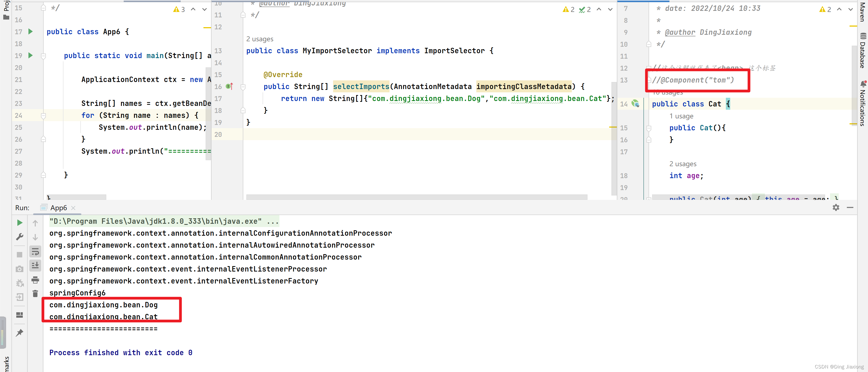This screenshot has height=372, width=868.
Task: Open the Project tool window
Action: point(6,10)
